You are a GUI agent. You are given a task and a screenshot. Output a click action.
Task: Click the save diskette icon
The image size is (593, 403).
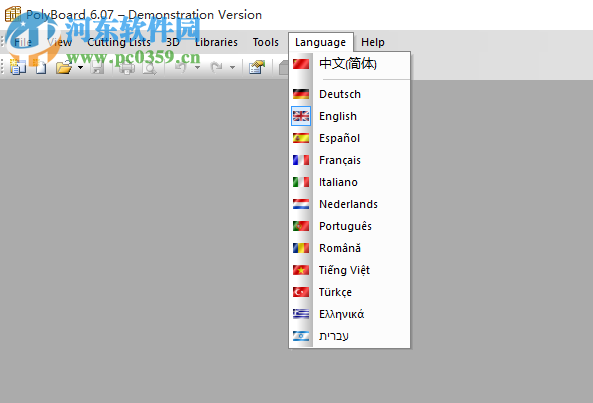[x=98, y=68]
